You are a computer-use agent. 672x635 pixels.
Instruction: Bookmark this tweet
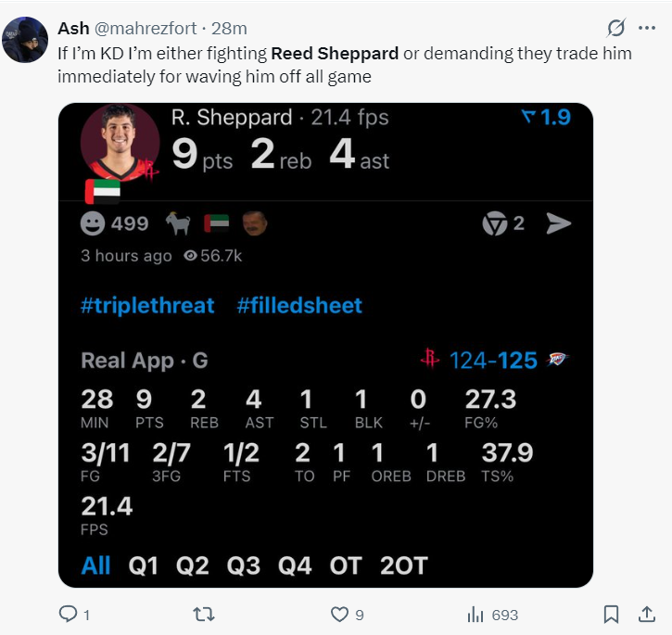click(x=611, y=614)
